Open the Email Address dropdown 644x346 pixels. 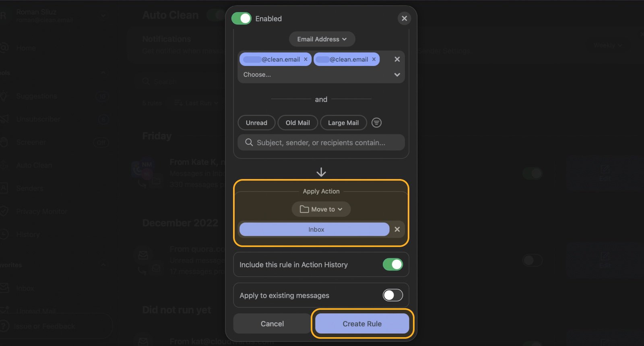coord(322,39)
